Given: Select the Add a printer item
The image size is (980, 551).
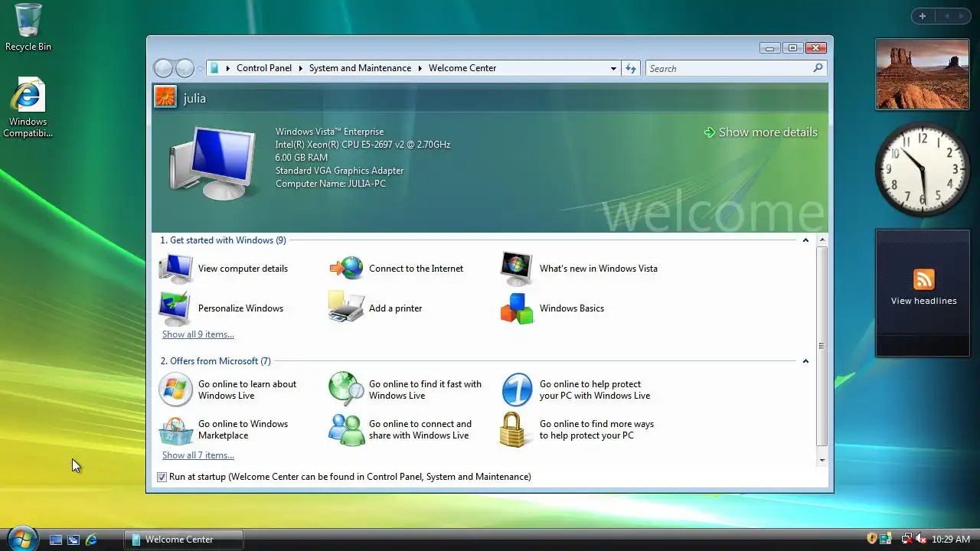Looking at the screenshot, I should click(375, 308).
